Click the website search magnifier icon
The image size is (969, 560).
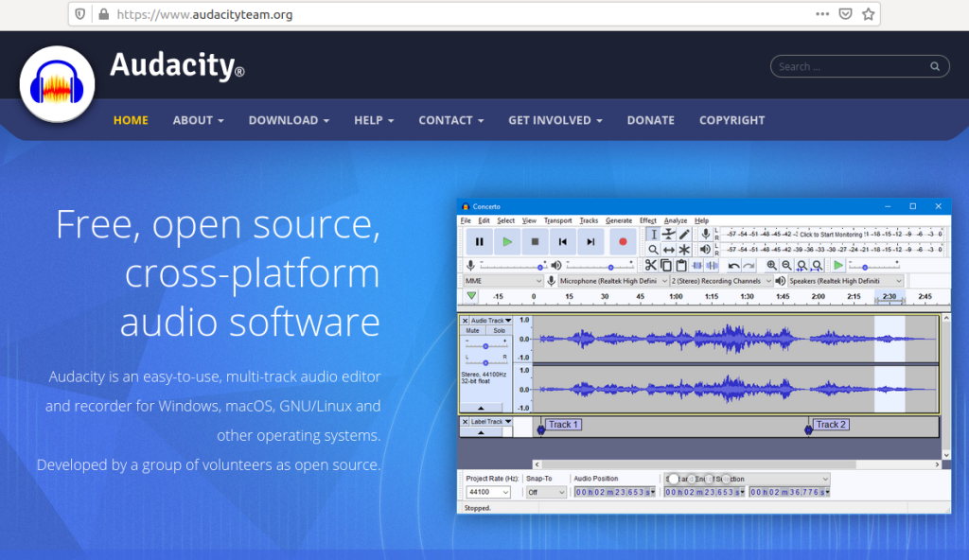(935, 66)
